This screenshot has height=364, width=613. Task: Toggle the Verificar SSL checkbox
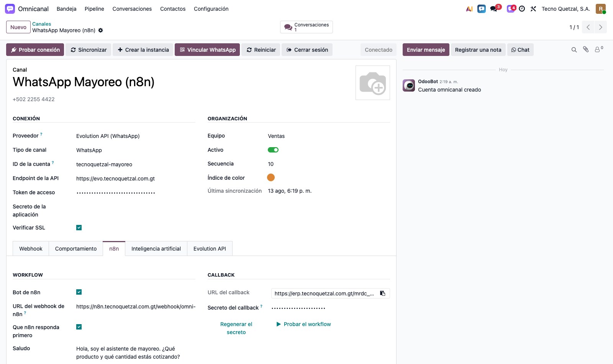[x=79, y=228]
